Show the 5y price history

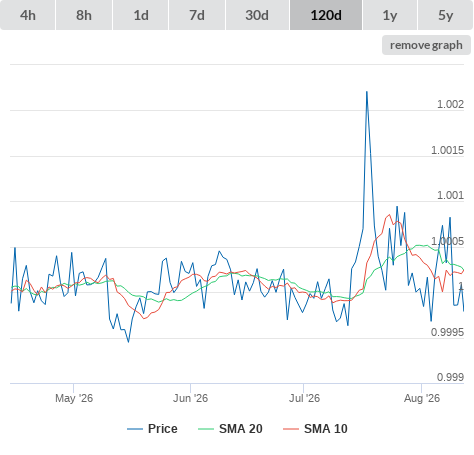point(446,15)
